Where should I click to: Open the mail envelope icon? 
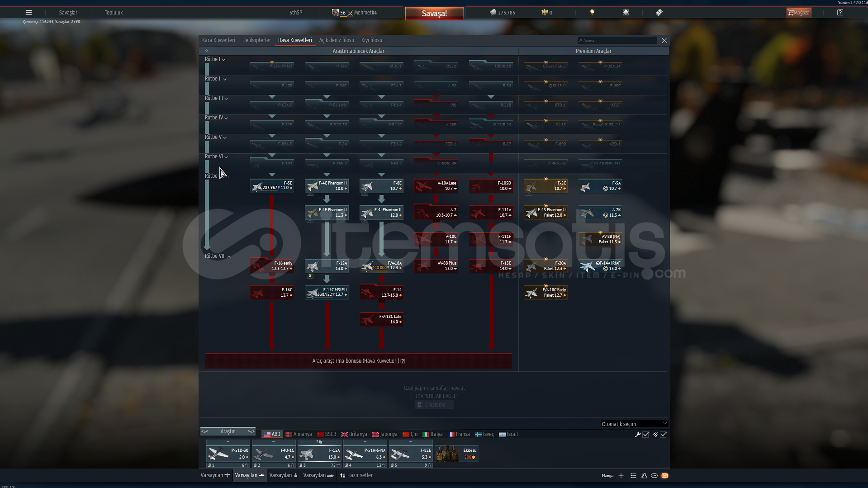(664, 475)
